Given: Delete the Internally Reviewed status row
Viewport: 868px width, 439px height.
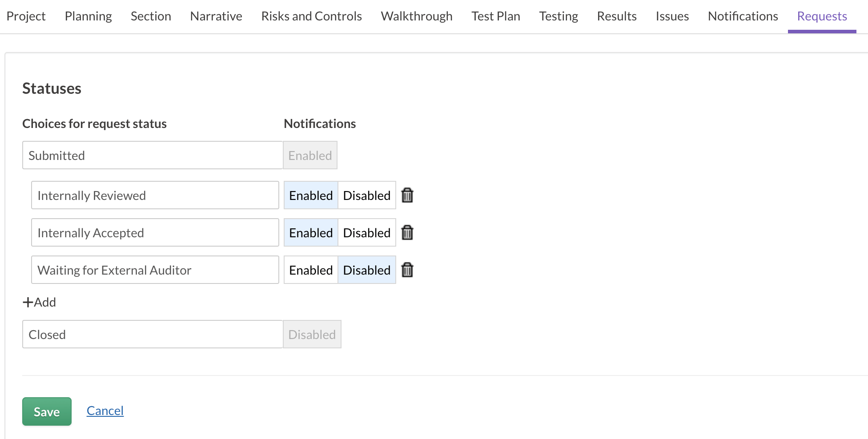Looking at the screenshot, I should [x=407, y=195].
